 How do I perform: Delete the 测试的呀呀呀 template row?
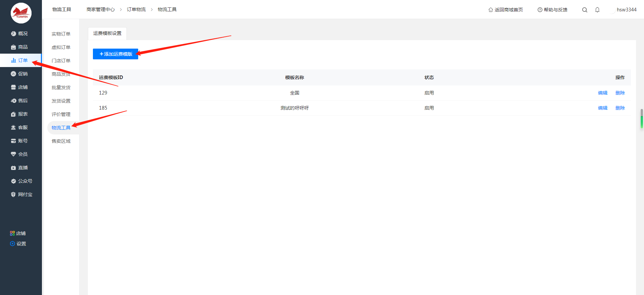(x=620, y=108)
